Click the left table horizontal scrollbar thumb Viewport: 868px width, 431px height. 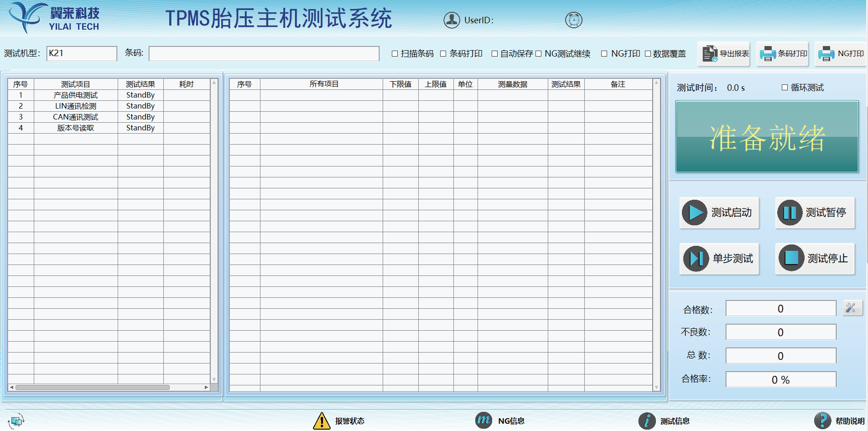93,387
